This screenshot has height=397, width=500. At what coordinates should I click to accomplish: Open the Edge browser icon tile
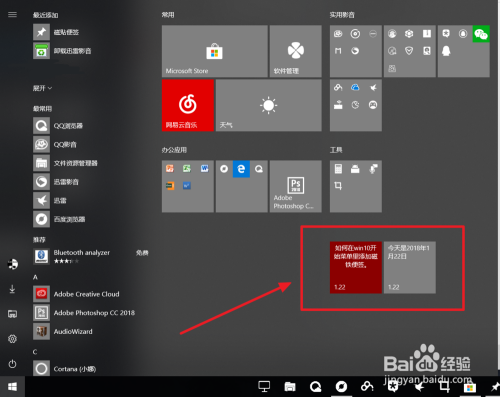tap(241, 169)
